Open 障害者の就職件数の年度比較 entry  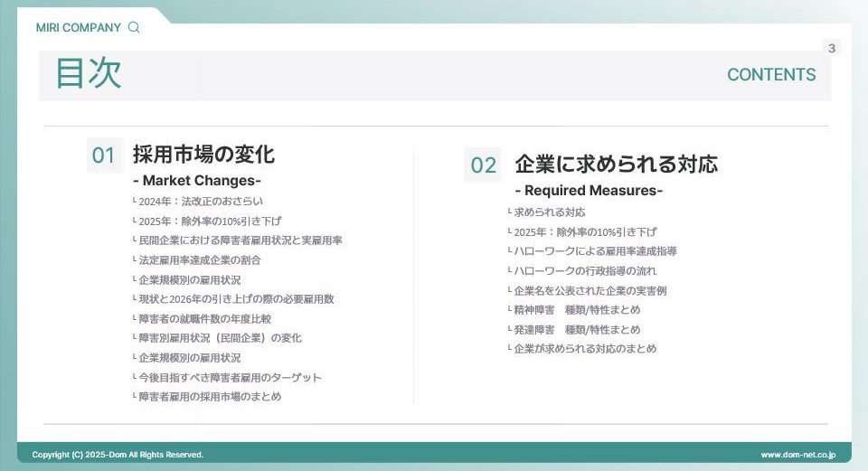pyautogui.click(x=204, y=319)
